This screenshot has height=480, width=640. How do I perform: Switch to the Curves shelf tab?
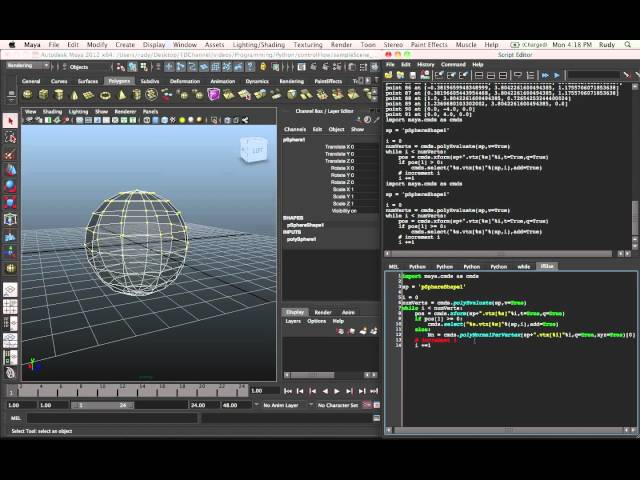59,81
